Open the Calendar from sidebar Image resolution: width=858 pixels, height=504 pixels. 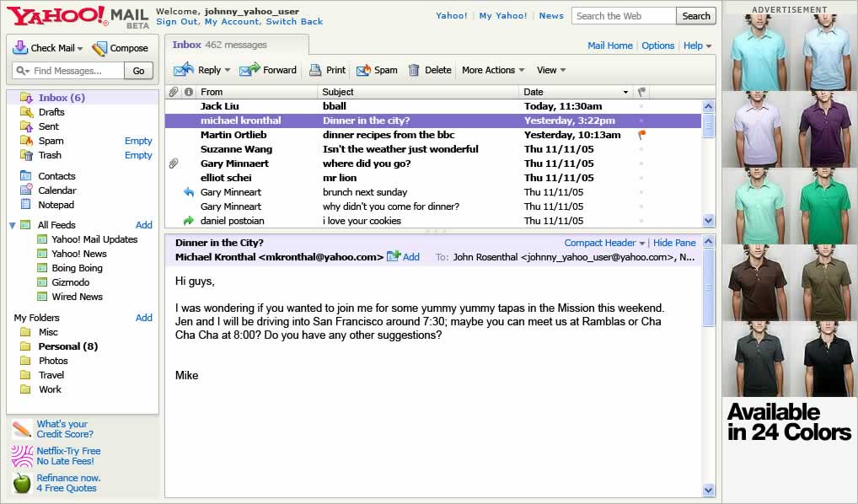(x=56, y=190)
